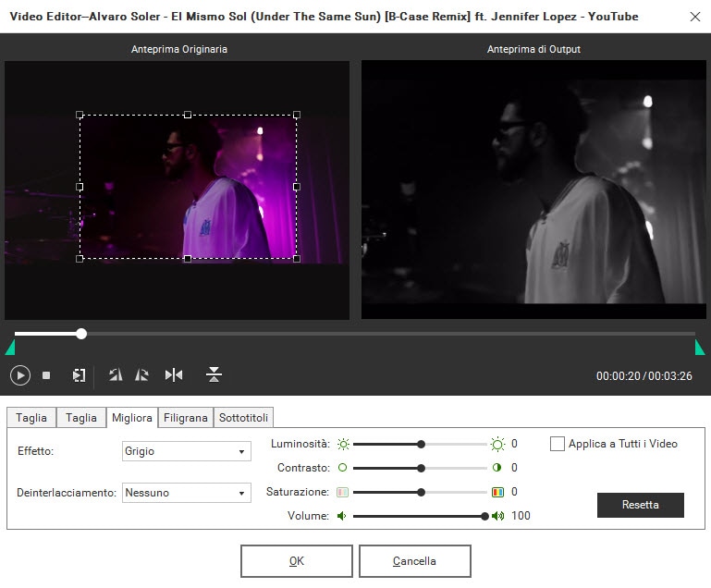Viewport: 711px width, 588px height.
Task: Rotate video counterclockwise icon
Action: pyautogui.click(x=116, y=375)
